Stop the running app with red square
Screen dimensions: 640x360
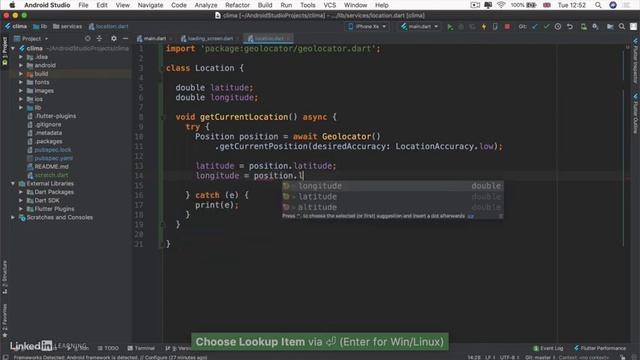[x=507, y=27]
